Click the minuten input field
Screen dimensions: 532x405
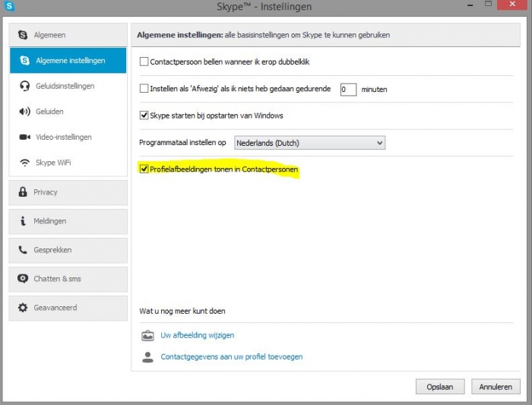pos(348,90)
